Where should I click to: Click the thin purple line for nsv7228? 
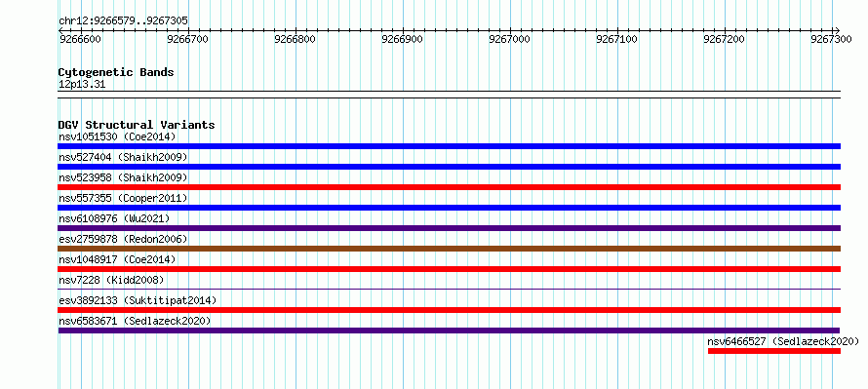449,289
